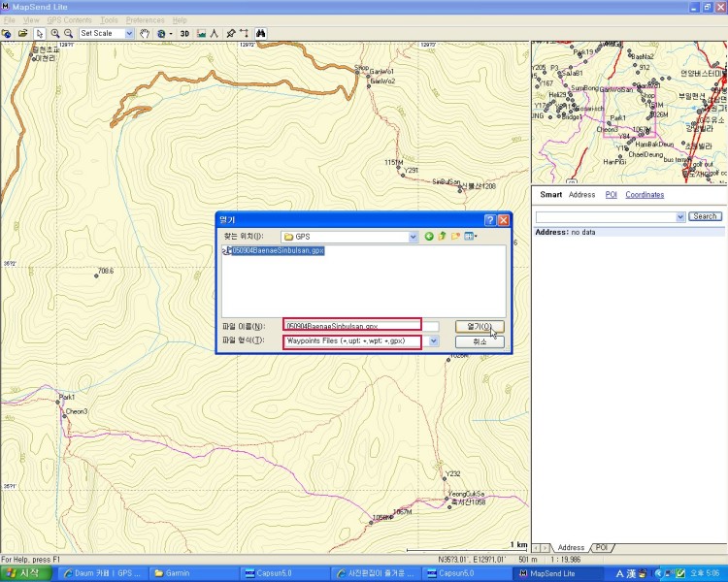Click the Coordinates link
The width and height of the screenshot is (728, 582).
tap(645, 194)
